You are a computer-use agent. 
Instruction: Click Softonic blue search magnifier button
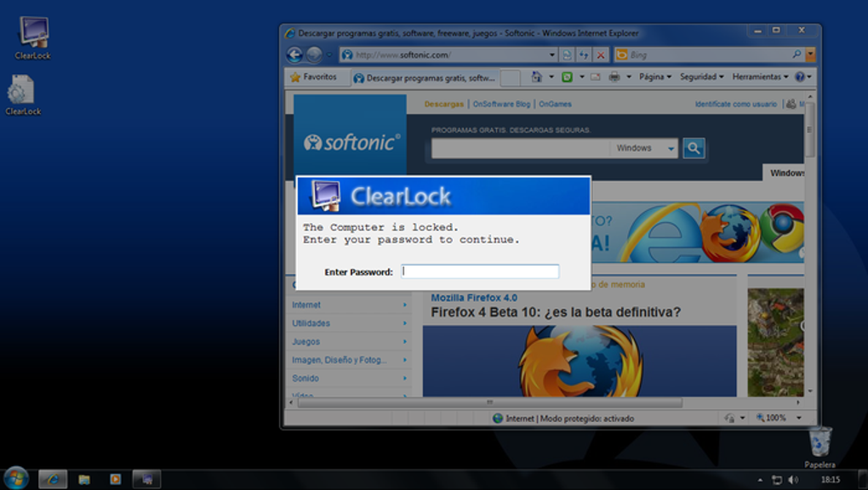coord(694,148)
